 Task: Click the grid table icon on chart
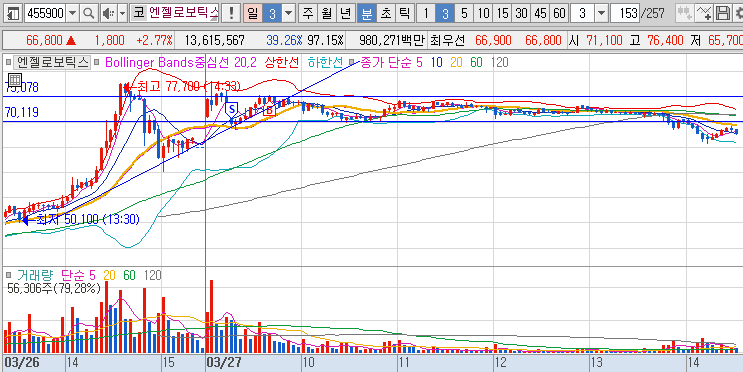[x=15, y=79]
